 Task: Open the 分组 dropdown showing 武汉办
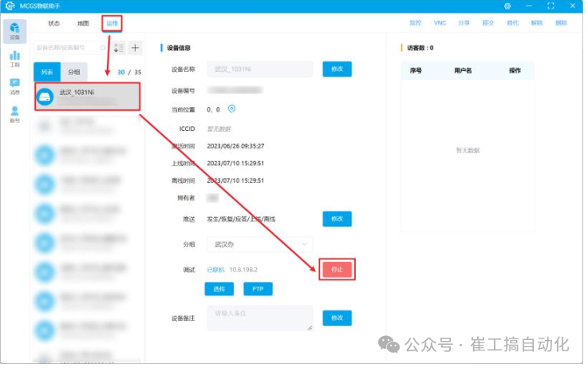[x=260, y=244]
